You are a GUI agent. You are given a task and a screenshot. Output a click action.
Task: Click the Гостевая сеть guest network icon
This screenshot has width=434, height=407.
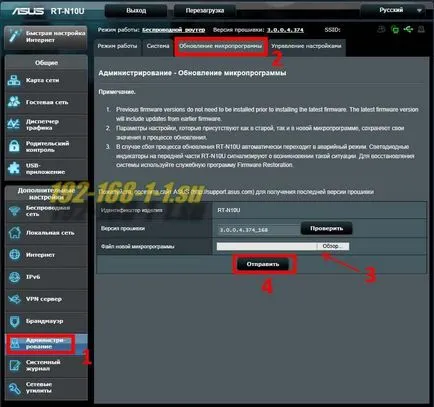[14, 102]
